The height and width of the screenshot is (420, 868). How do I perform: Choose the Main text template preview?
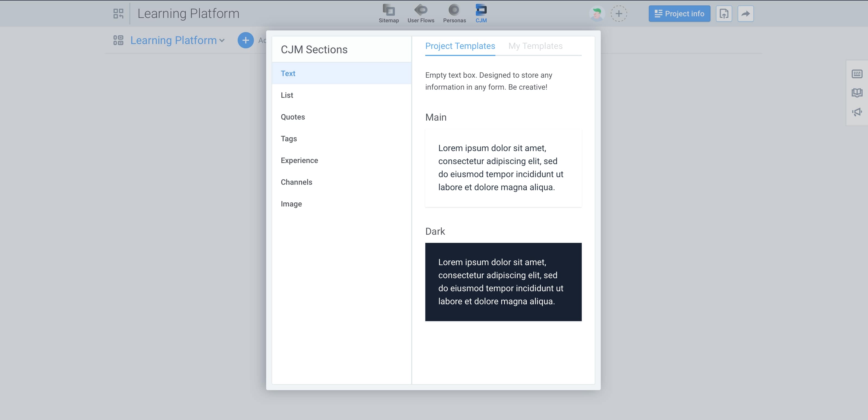click(503, 168)
